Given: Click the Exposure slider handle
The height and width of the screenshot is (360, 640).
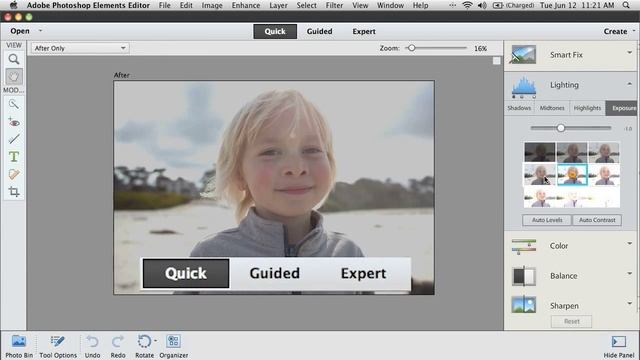Looking at the screenshot, I should coord(561,128).
